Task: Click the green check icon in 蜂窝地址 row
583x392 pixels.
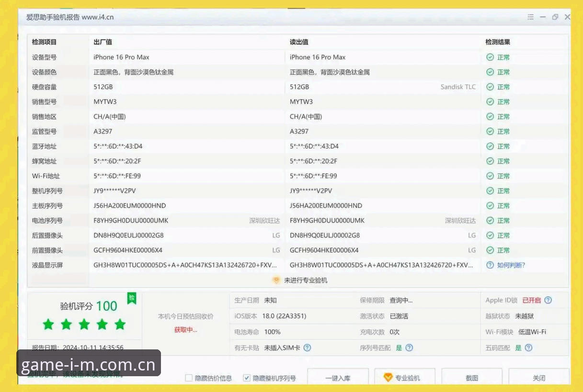Action: pyautogui.click(x=490, y=161)
